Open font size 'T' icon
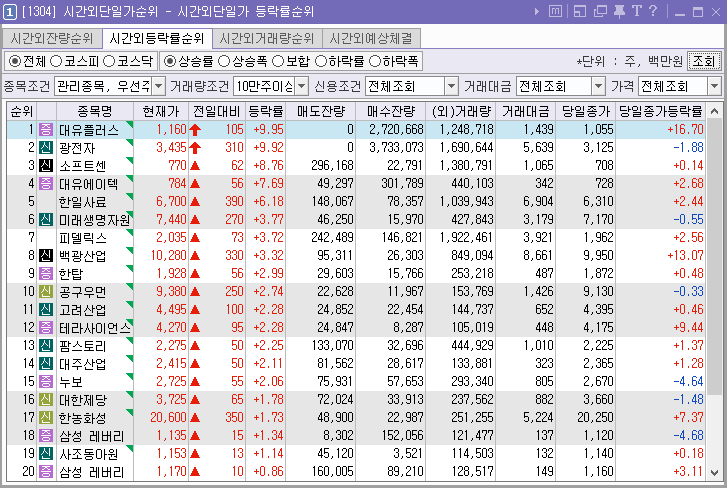Image resolution: width=727 pixels, height=488 pixels. (637, 11)
